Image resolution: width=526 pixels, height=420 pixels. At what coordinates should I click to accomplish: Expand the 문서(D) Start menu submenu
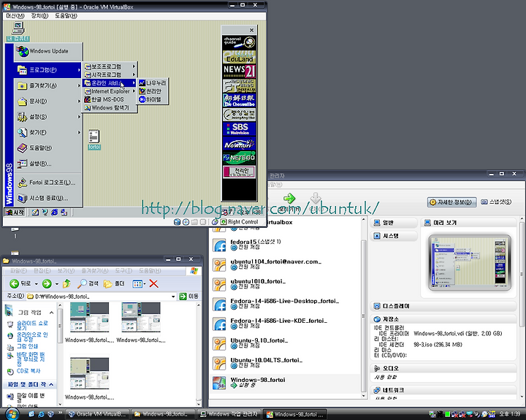coord(49,102)
